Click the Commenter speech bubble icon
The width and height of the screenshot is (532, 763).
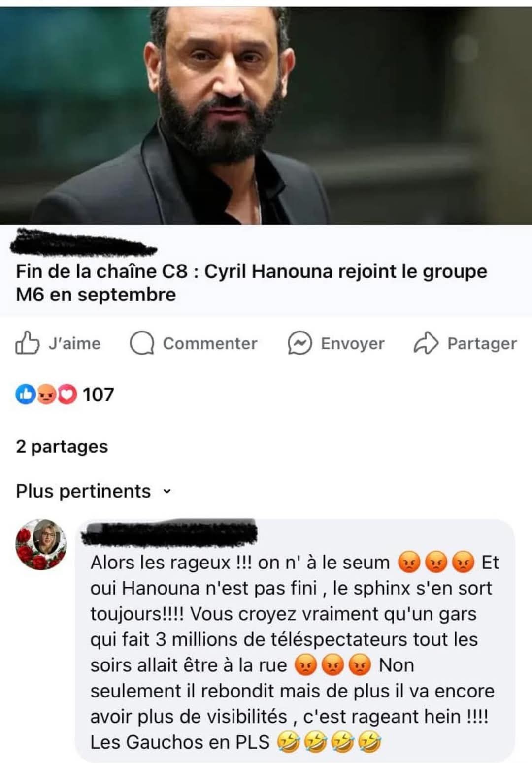tap(142, 343)
